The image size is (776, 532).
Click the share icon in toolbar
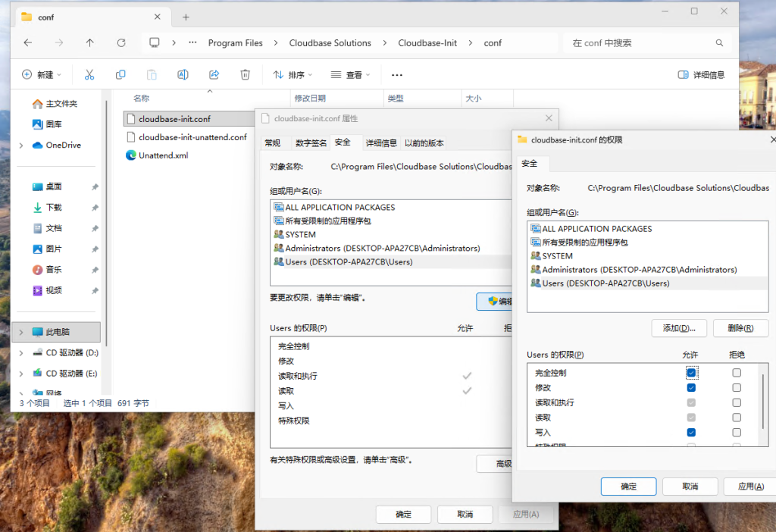tap(214, 74)
